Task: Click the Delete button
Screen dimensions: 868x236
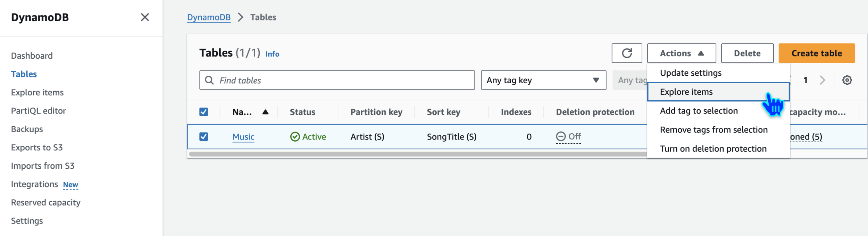Action: pyautogui.click(x=747, y=53)
